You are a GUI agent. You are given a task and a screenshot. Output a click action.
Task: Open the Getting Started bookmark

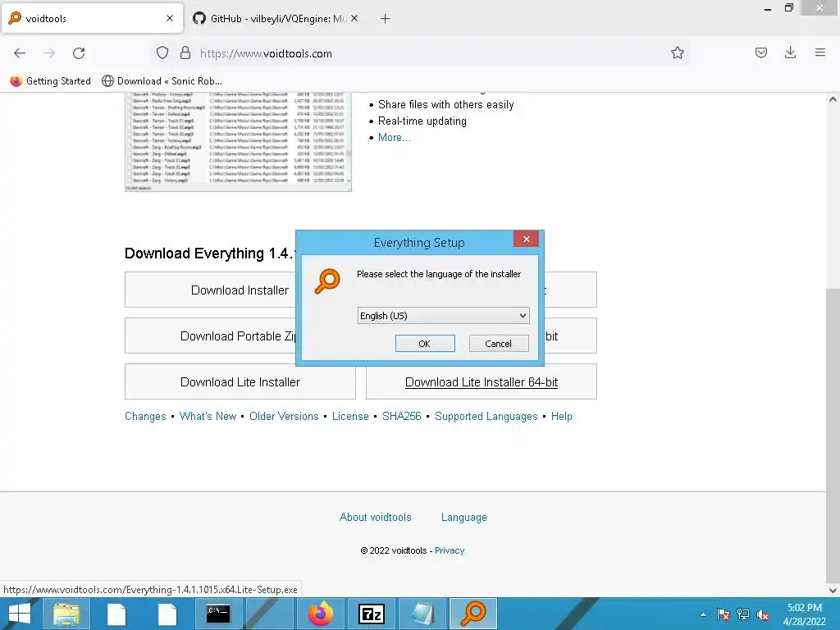51,81
